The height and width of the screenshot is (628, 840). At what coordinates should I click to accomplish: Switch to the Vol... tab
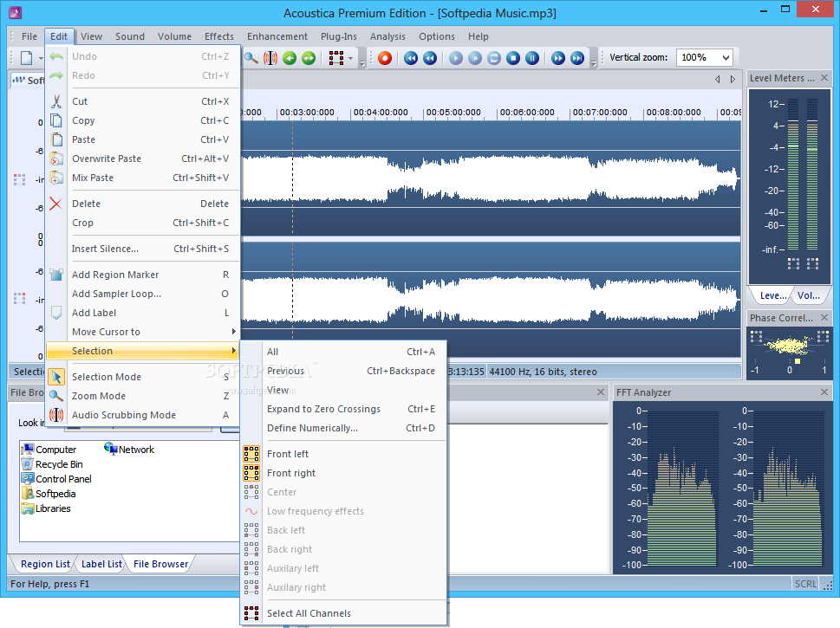[x=809, y=295]
